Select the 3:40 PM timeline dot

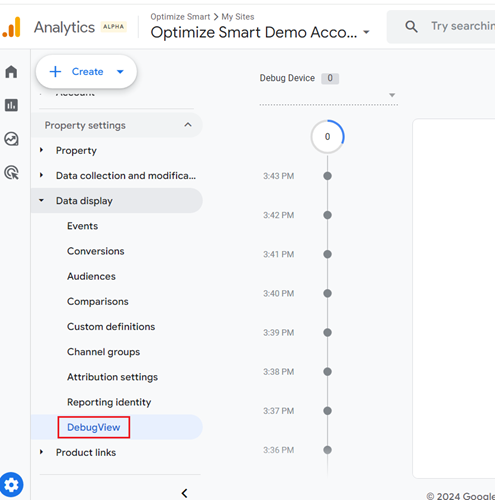point(327,293)
